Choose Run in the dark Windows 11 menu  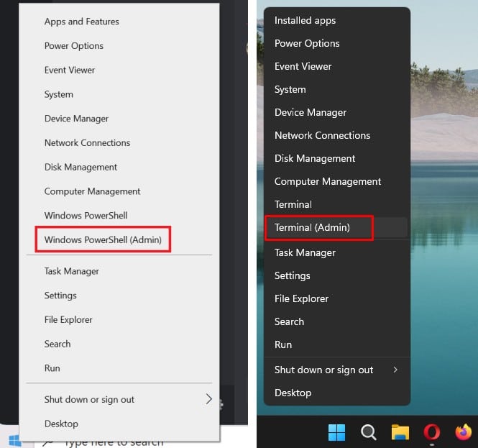336,344
